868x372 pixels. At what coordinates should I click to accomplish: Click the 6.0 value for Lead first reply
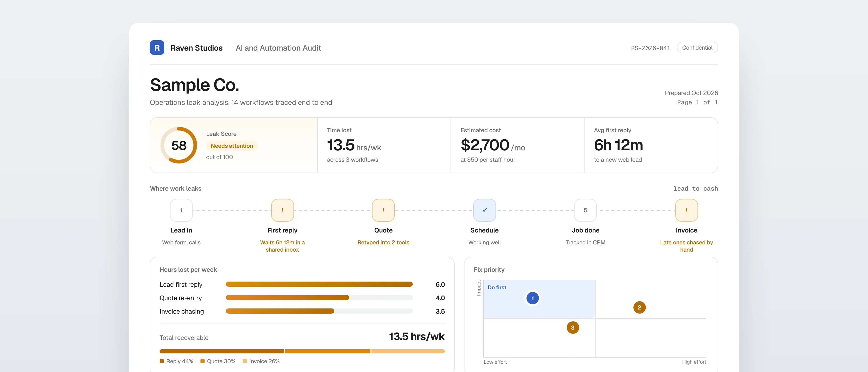440,284
